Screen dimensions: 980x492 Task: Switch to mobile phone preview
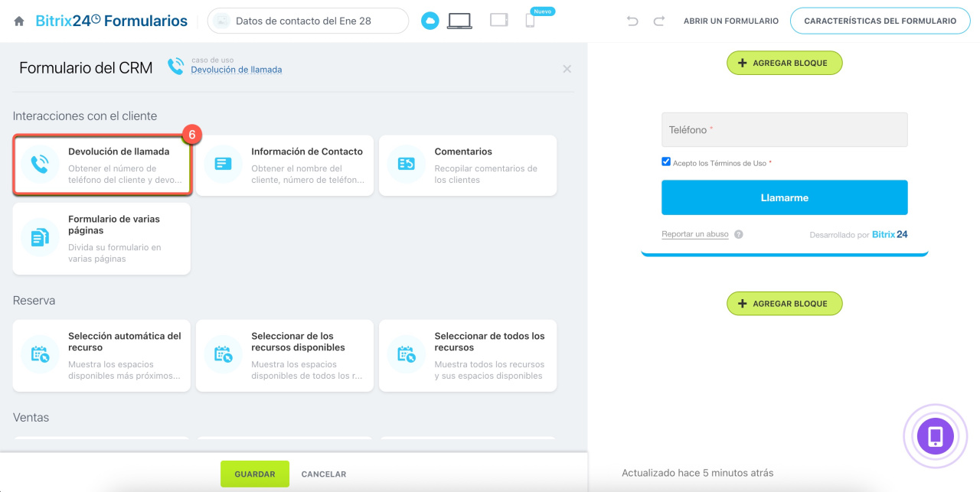coord(530,21)
